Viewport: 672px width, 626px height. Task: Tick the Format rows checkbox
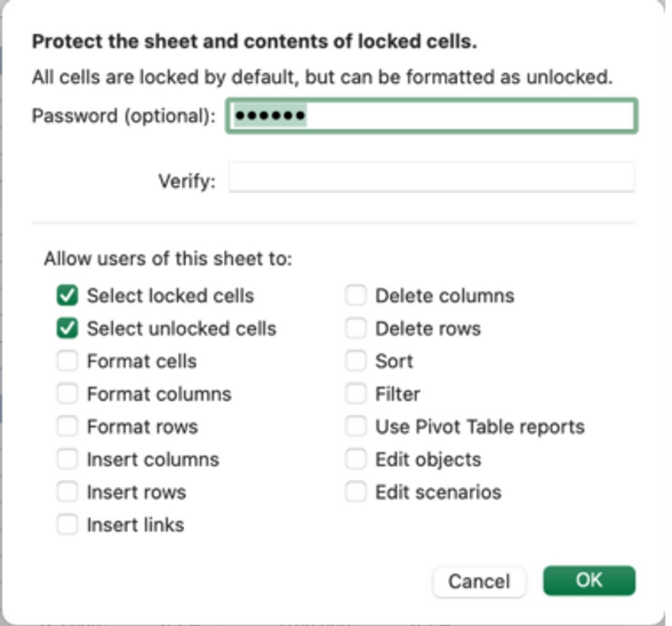(67, 426)
